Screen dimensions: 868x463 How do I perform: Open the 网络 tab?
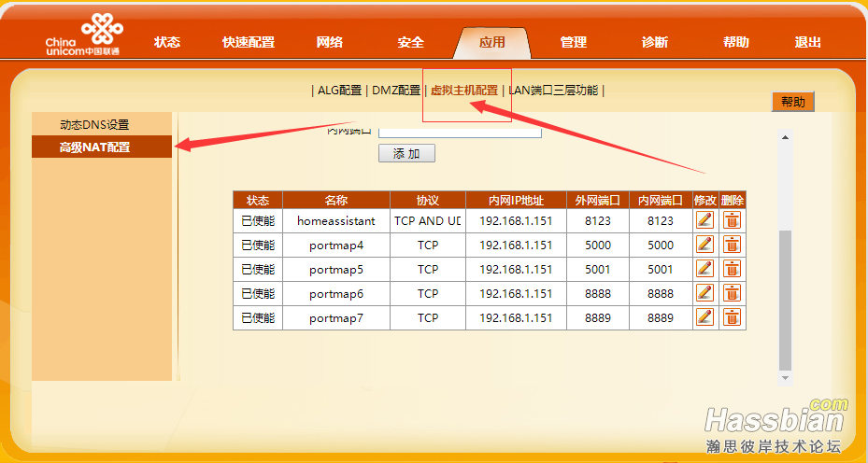[330, 42]
